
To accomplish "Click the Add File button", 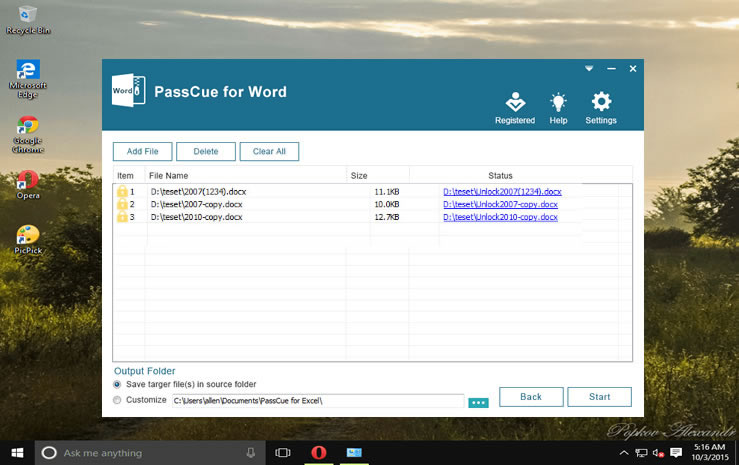I will (x=142, y=151).
